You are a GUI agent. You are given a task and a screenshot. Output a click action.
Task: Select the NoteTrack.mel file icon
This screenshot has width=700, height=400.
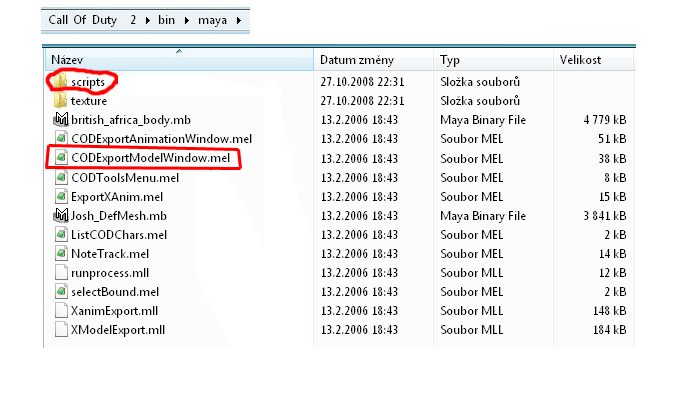pyautogui.click(x=61, y=254)
